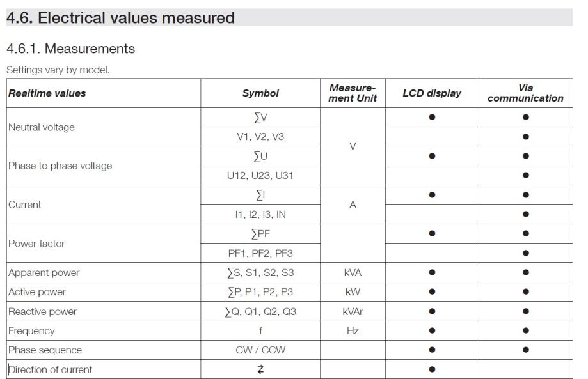Click the "4.6. Electrical values measured" heading
Image resolution: width=588 pixels, height=379 pixels.
120,18
